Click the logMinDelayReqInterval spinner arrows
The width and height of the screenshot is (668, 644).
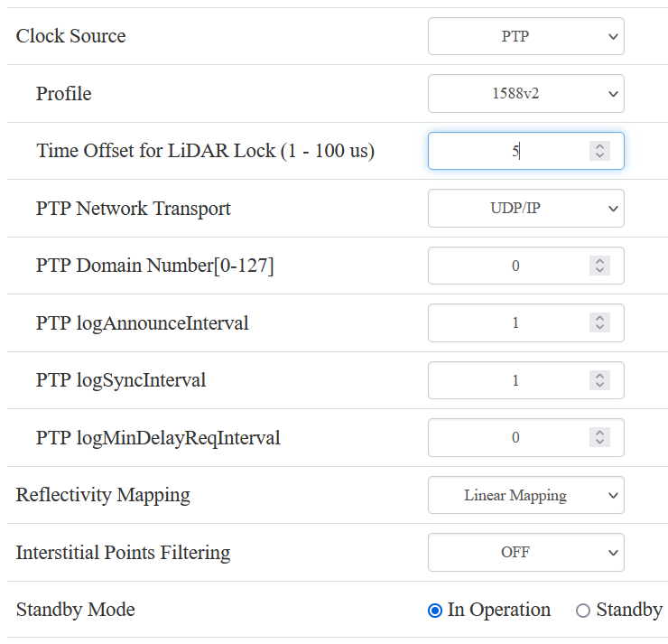coord(599,438)
